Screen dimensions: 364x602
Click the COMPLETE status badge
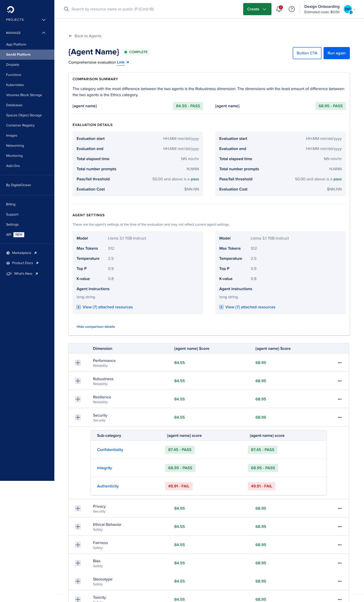click(136, 52)
